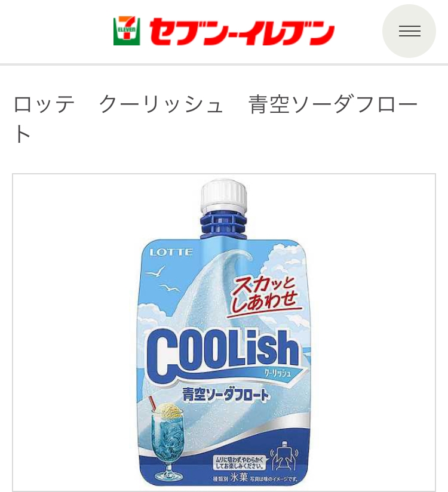
Task: Click the red スカッとしあわせ slogan
Action: click(x=263, y=296)
